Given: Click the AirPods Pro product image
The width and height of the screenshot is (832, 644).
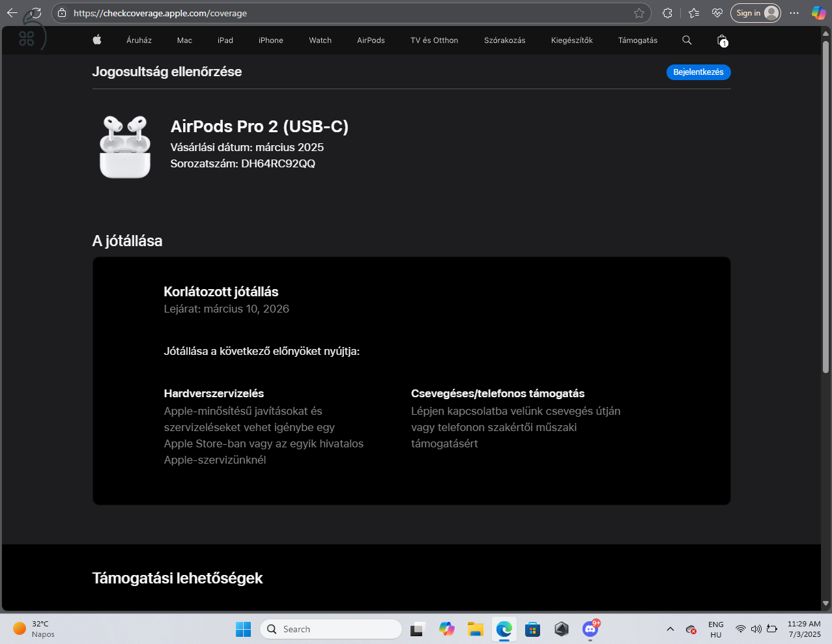Looking at the screenshot, I should [125, 147].
